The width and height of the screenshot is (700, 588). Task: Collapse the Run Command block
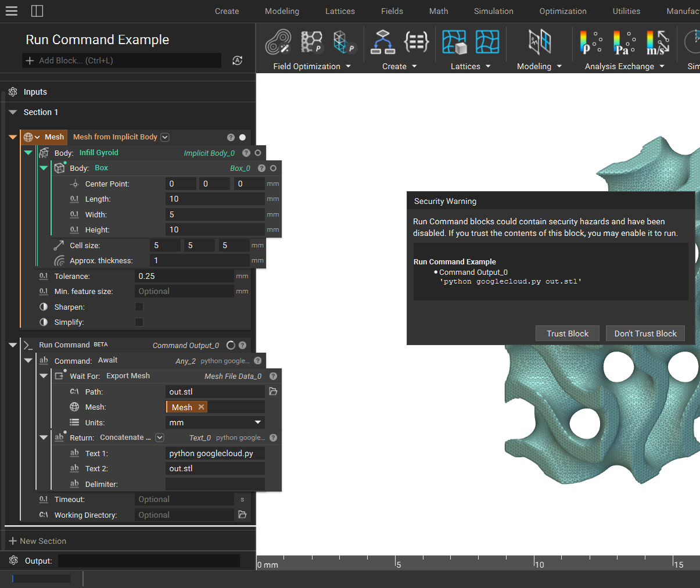pos(13,345)
